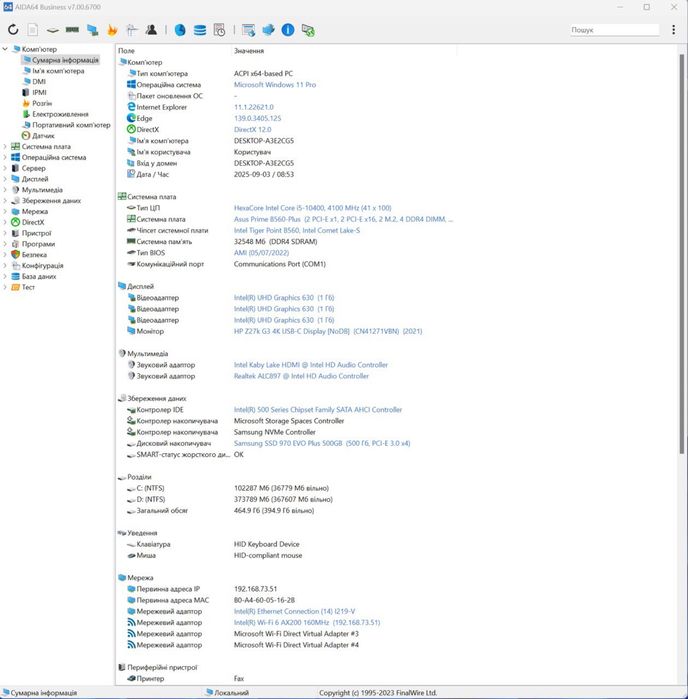Expand the Операційна система tree node
The width and height of the screenshot is (688, 699).
[x=5, y=157]
